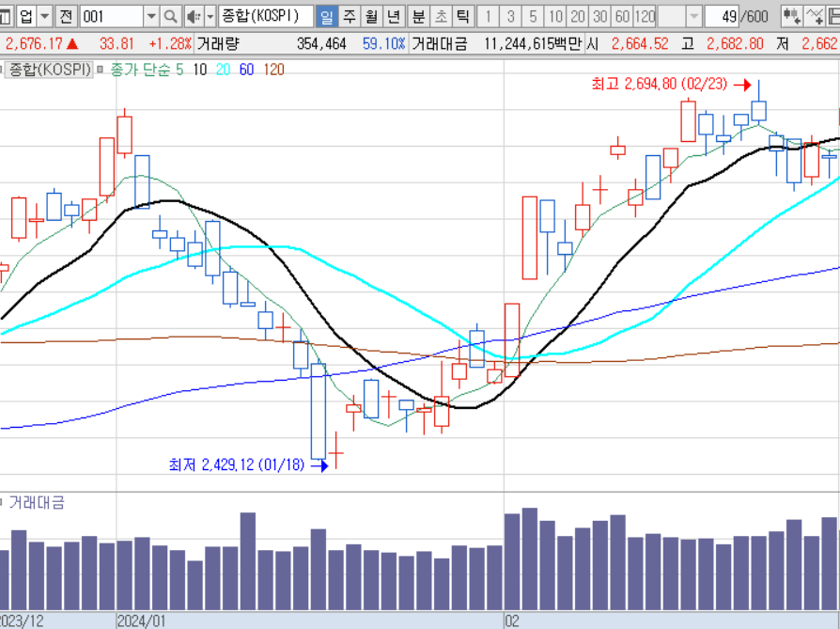Click the add line indicator icon
840x629 pixels.
coord(815,17)
